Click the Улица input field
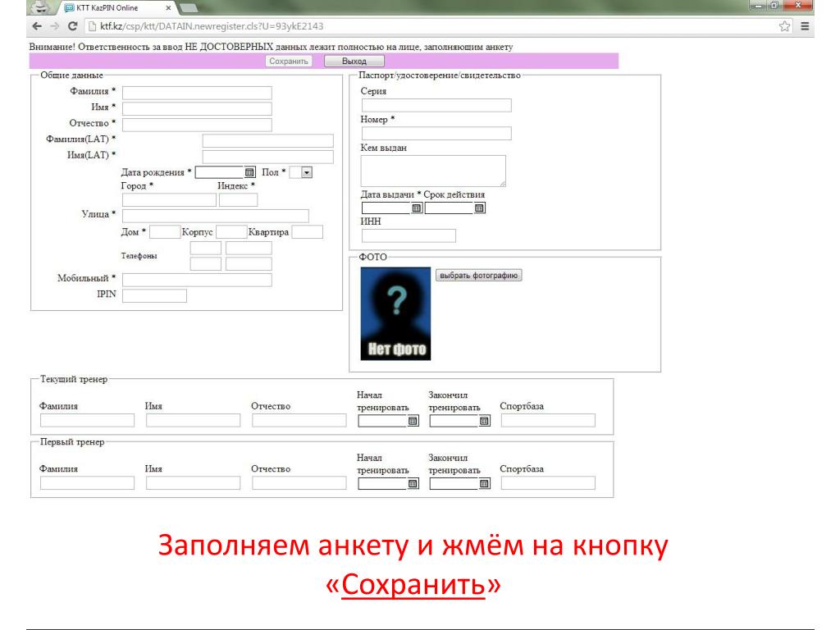Viewport: 840px width, 630px height. click(x=216, y=216)
